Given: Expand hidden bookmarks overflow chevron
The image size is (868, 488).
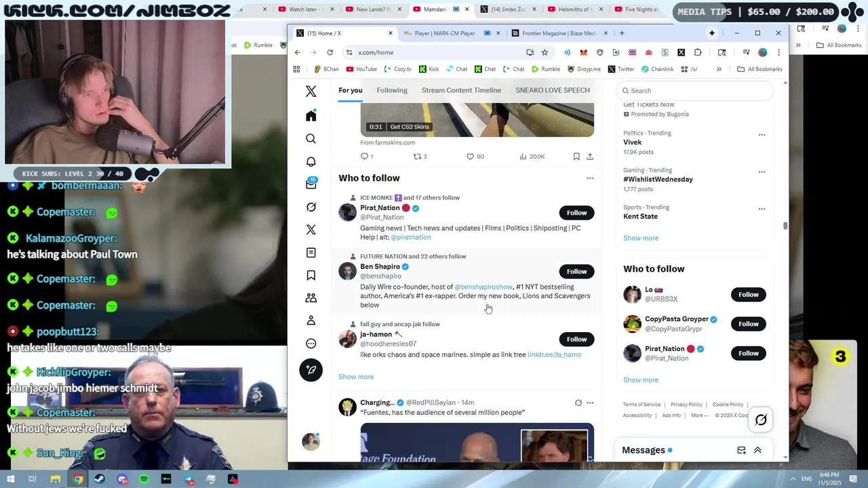Looking at the screenshot, I should 719,69.
